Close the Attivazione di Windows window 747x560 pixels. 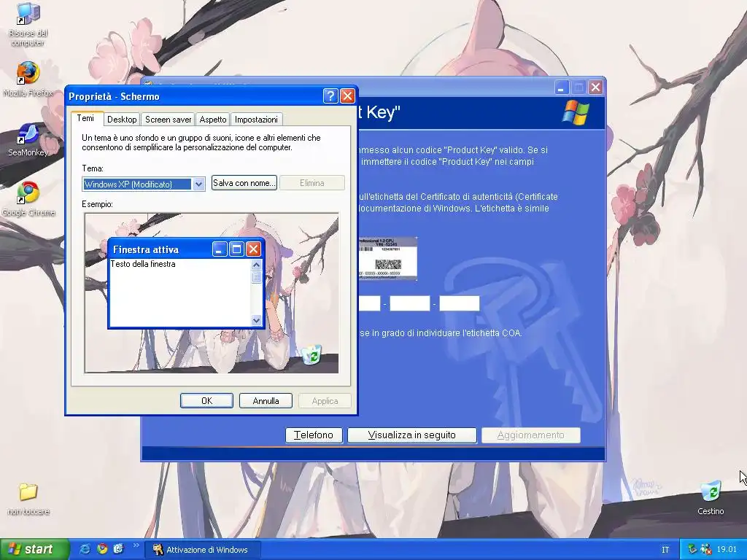(x=595, y=87)
